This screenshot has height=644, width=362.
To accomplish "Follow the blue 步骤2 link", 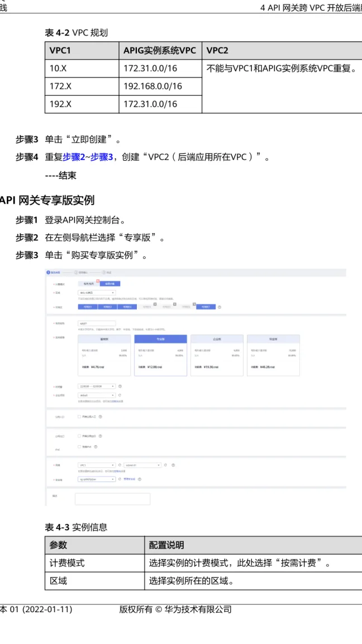I will [74, 158].
